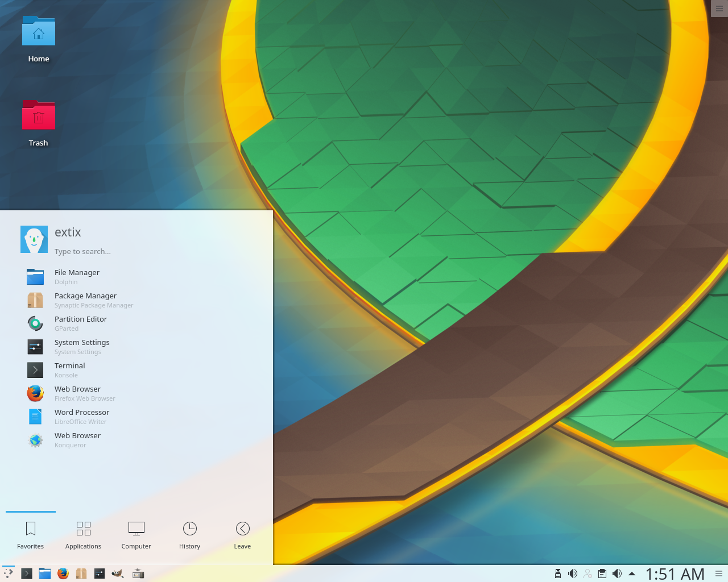Click the Dolphin folder icon in taskbar
The image size is (728, 582).
click(x=45, y=573)
